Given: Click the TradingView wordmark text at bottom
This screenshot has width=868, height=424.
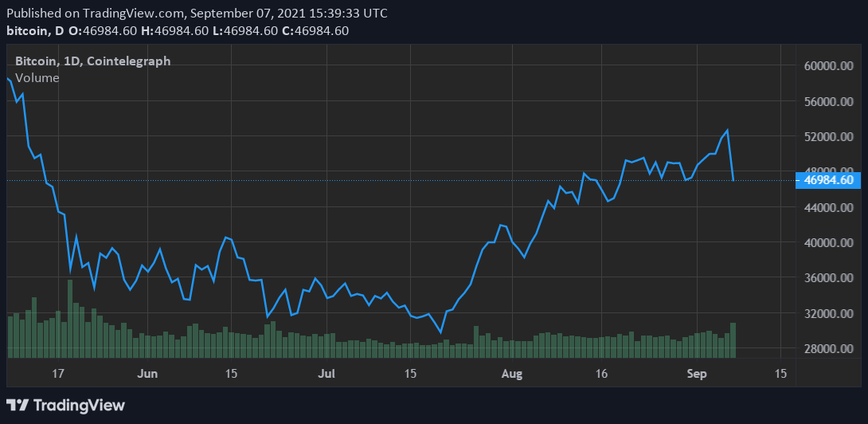Looking at the screenshot, I should click(x=78, y=405).
